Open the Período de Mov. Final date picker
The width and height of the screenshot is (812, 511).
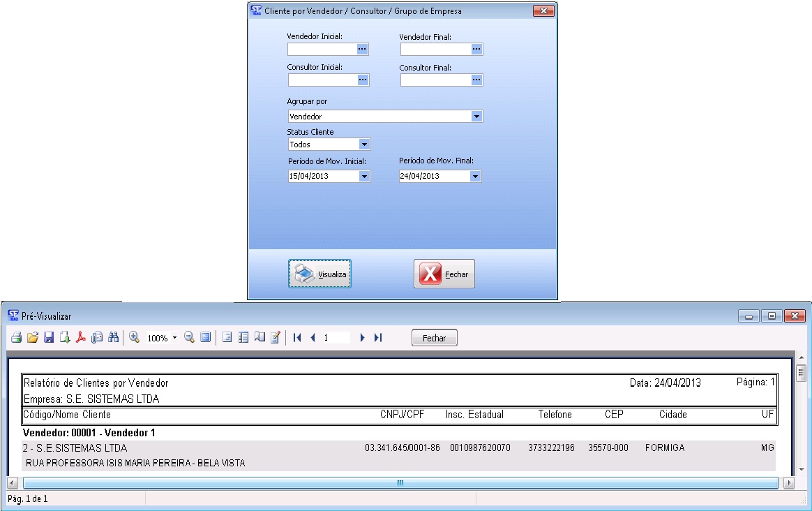(475, 177)
